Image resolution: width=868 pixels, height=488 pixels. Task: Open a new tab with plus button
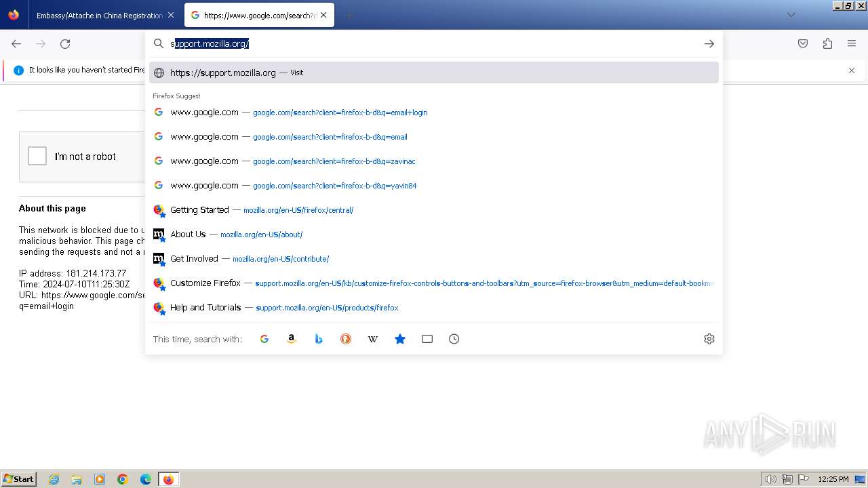(x=349, y=15)
